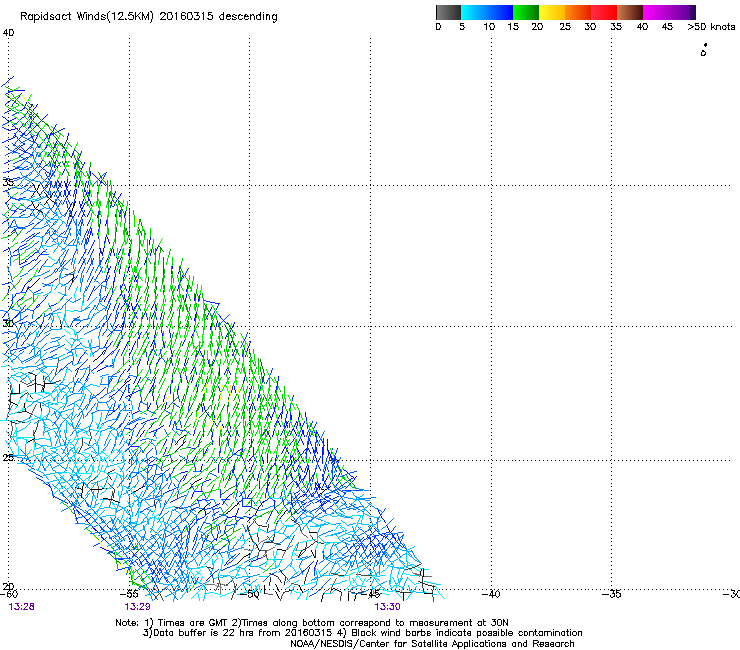Click the legend tick label '45'
Screen dimensions: 740x650
667,27
